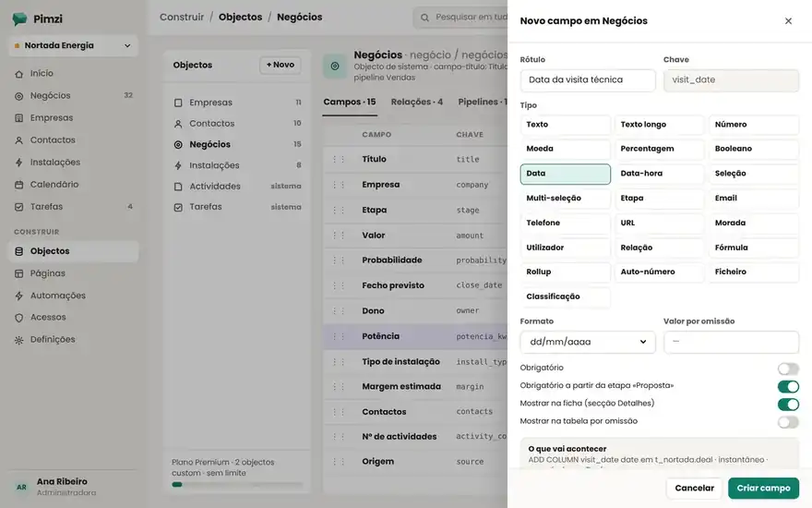Switch to the Relações tab

(x=417, y=103)
